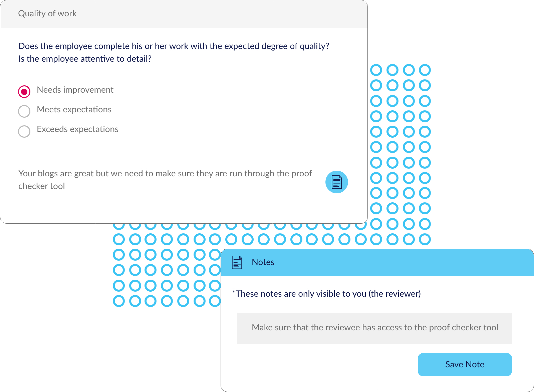This screenshot has width=534, height=392.
Task: Focus the reviewer note text field
Action: tap(374, 328)
